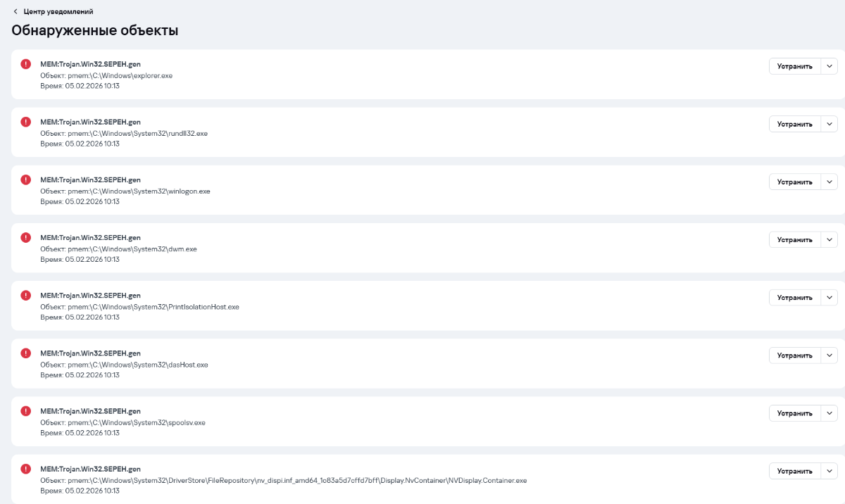Open dropdown arrow for NVDisplay.Container.exe threat
Viewport: 845px width, 504px height.
tap(830, 471)
